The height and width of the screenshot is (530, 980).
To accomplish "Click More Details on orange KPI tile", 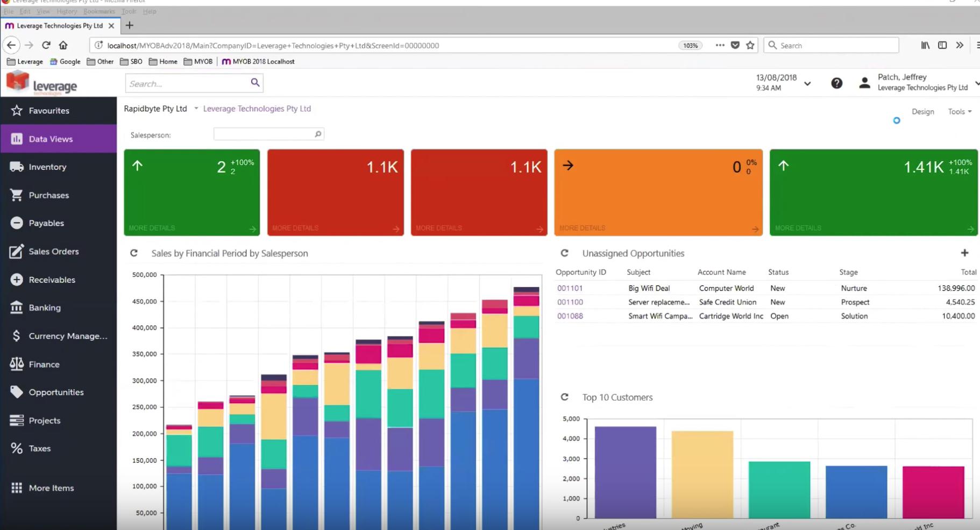I will pyautogui.click(x=582, y=228).
